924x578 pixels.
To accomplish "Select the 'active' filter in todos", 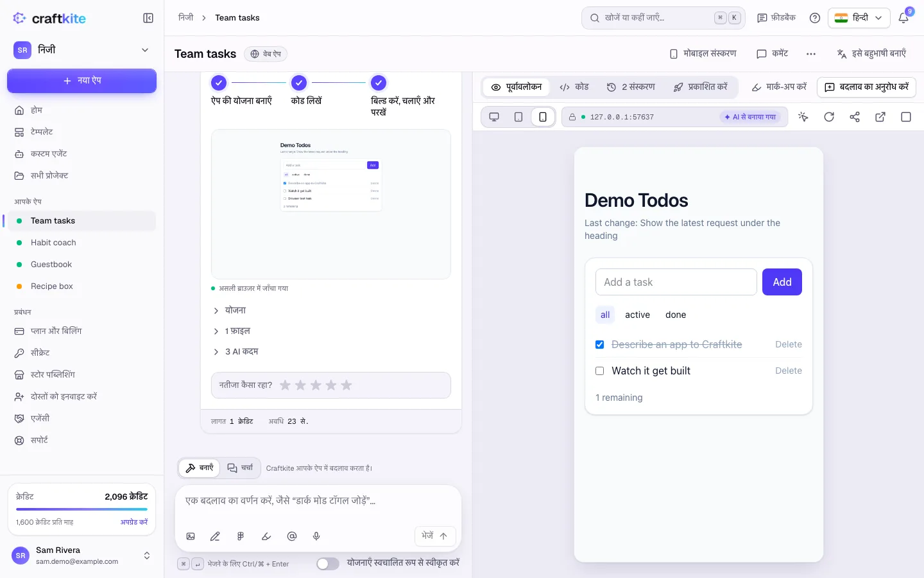I will tap(637, 315).
